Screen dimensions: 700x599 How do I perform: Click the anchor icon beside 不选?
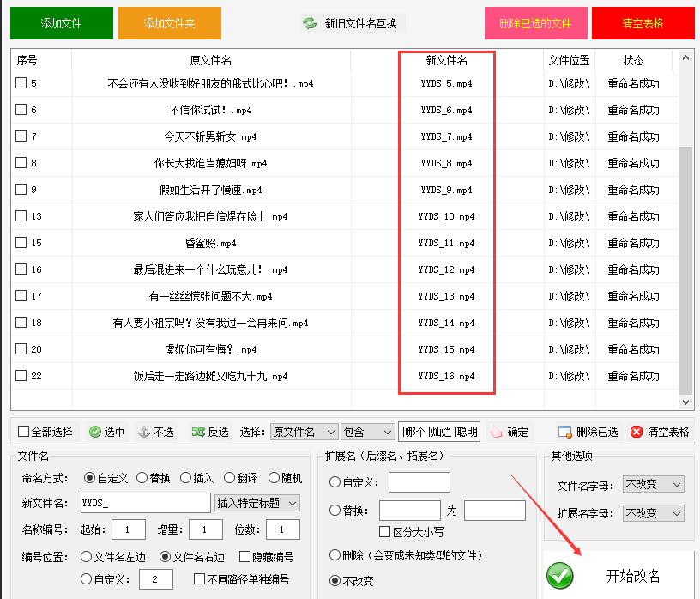coord(144,432)
